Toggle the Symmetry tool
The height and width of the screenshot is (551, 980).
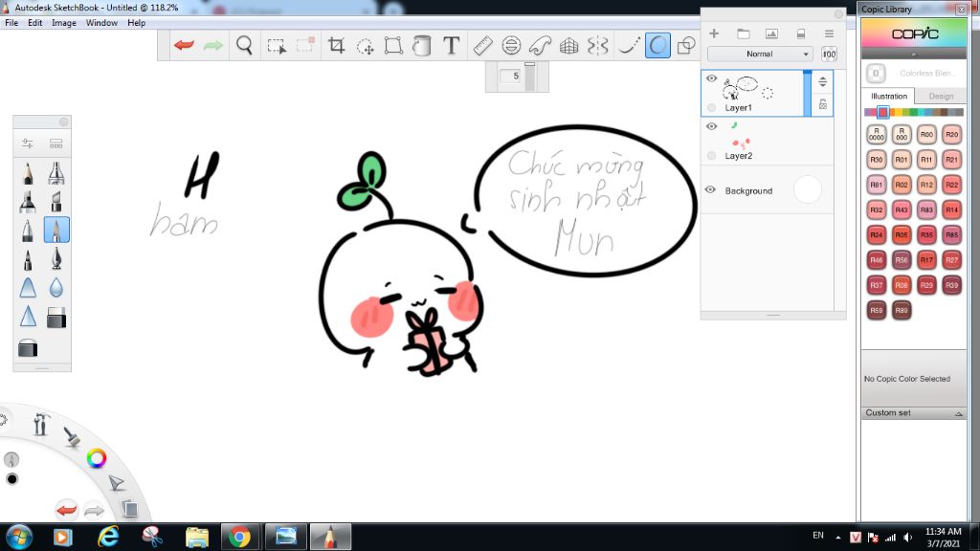pyautogui.click(x=598, y=46)
